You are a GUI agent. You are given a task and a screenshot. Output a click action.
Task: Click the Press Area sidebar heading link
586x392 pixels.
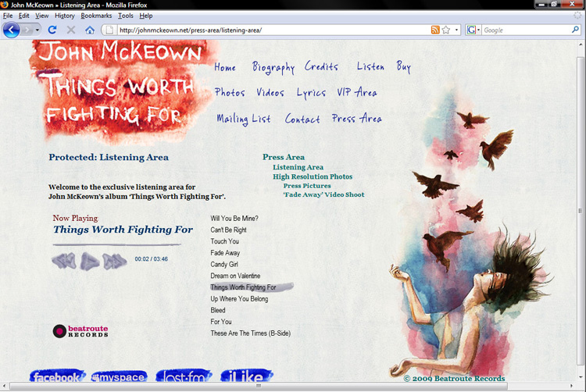[284, 157]
